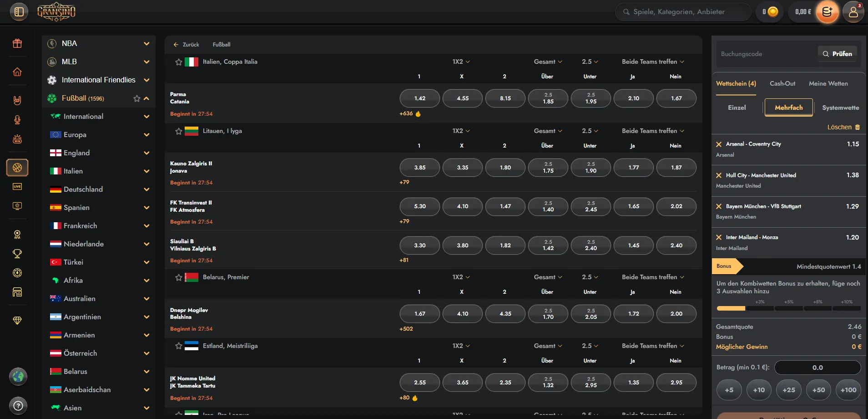Switch to the Wettschein (4) tab
This screenshot has width=868, height=419.
click(736, 84)
